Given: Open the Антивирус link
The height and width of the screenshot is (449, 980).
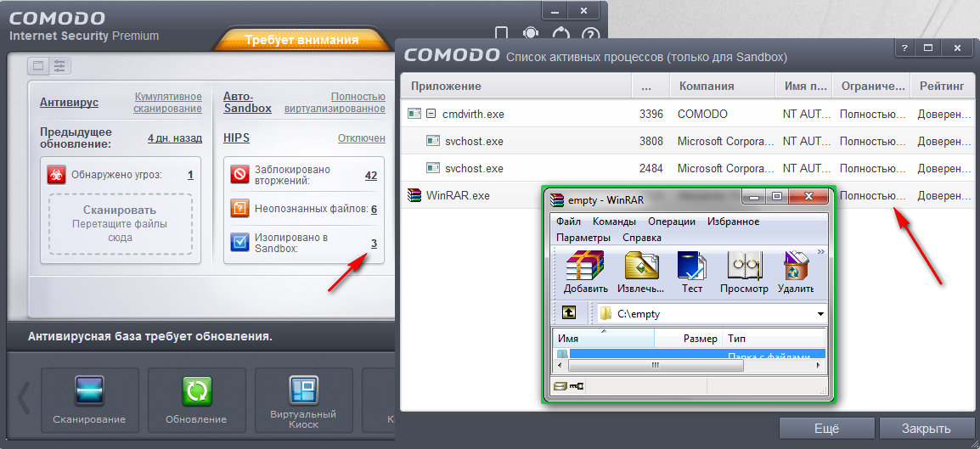Looking at the screenshot, I should (x=69, y=103).
